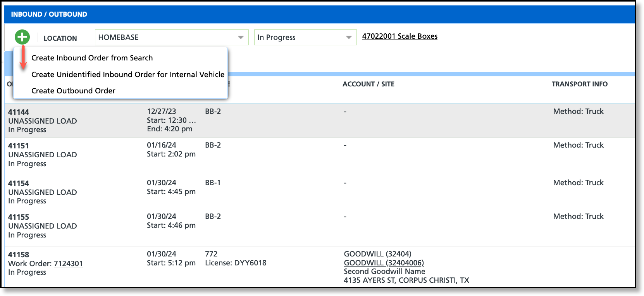Select Create Outbound Order menu entry

click(73, 91)
